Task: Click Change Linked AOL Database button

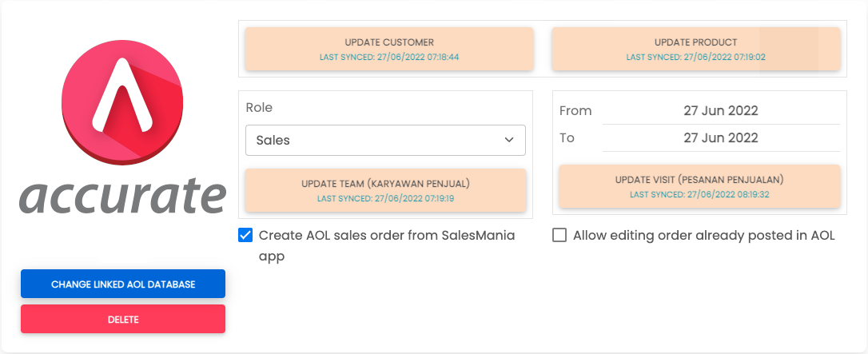Action: [123, 284]
